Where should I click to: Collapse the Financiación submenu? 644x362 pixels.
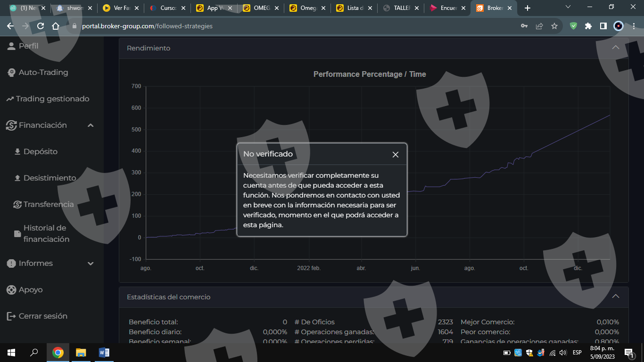(91, 125)
